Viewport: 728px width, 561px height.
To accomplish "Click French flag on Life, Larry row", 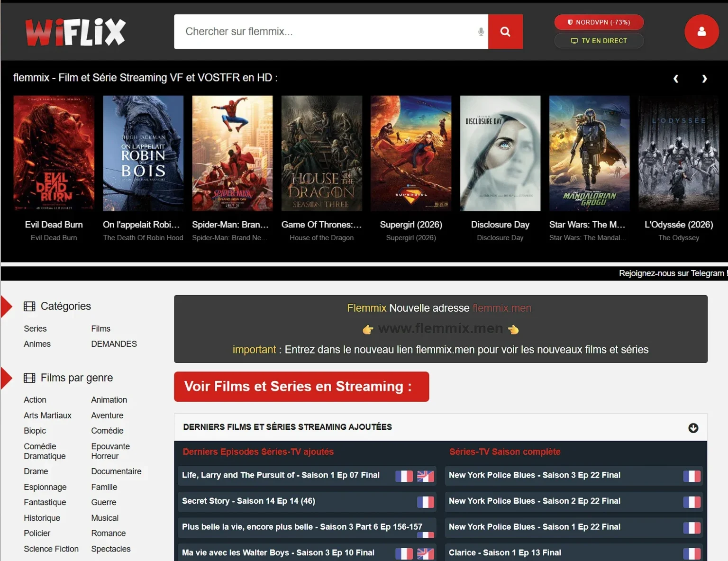I will coord(404,476).
